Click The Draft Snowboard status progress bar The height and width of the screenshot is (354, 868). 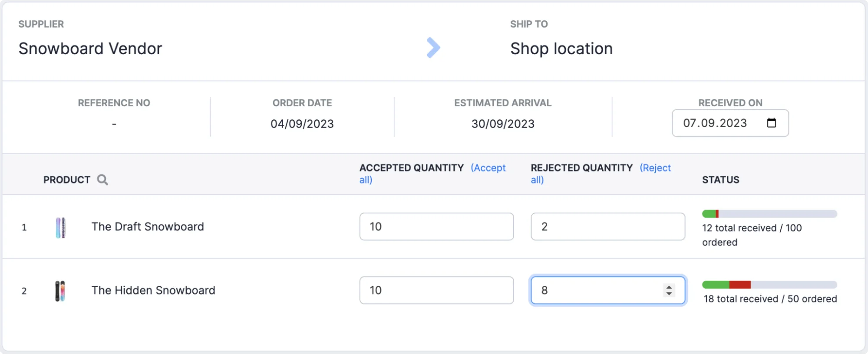[769, 213]
